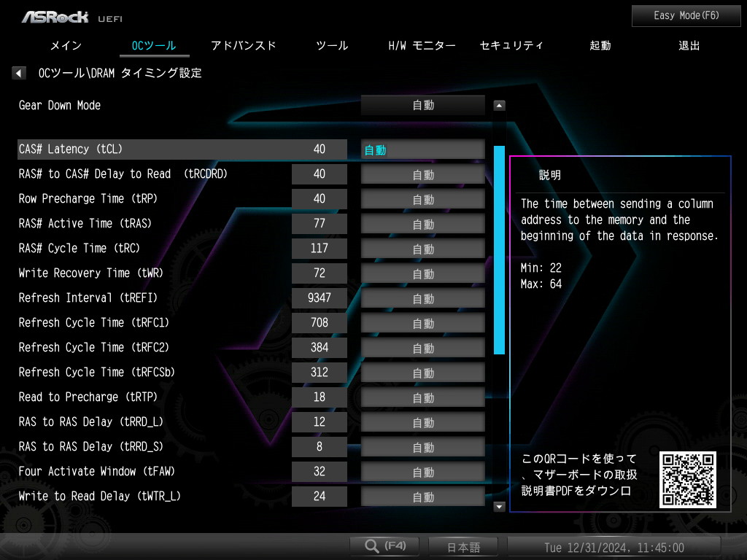This screenshot has width=747, height=560.
Task: Select Refresh Interval (tREFI) label
Action: click(x=88, y=297)
